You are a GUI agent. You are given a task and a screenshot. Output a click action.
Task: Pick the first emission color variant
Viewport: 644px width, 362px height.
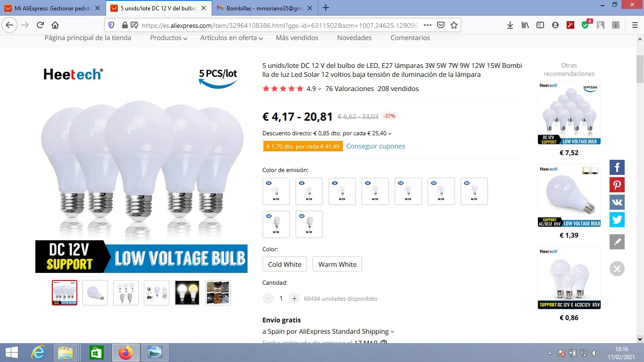(x=276, y=191)
